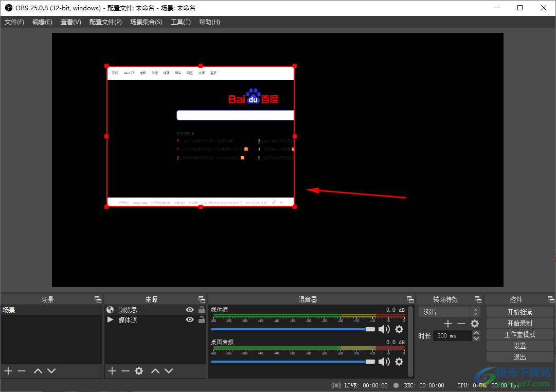556x392 pixels.
Task: Pop out the 混音器 dock panel
Action: coord(410,300)
